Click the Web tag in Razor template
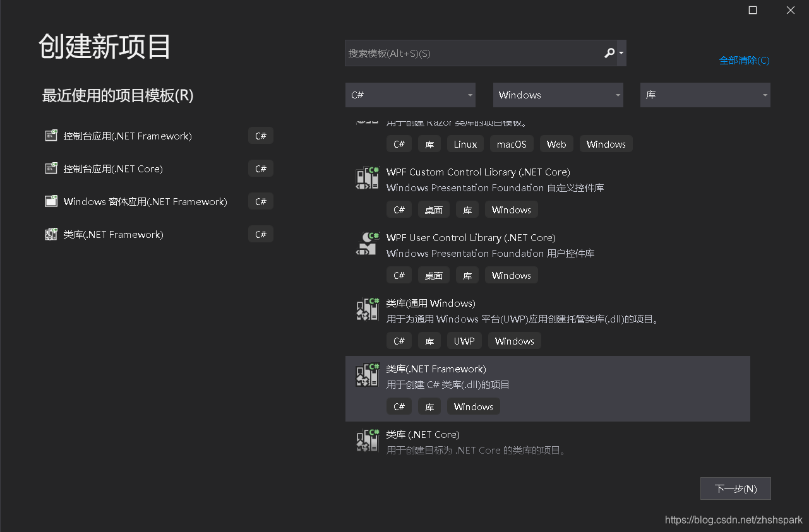809x532 pixels. pos(556,144)
